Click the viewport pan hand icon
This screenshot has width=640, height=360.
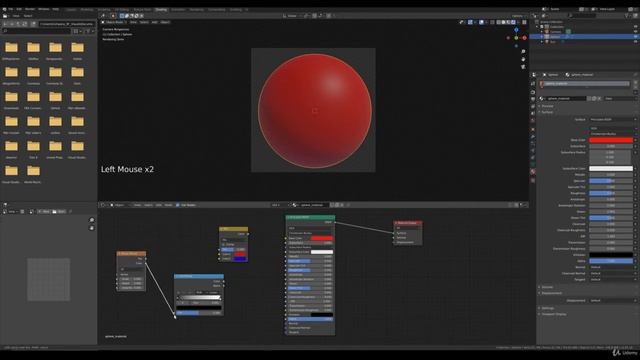coord(523,59)
